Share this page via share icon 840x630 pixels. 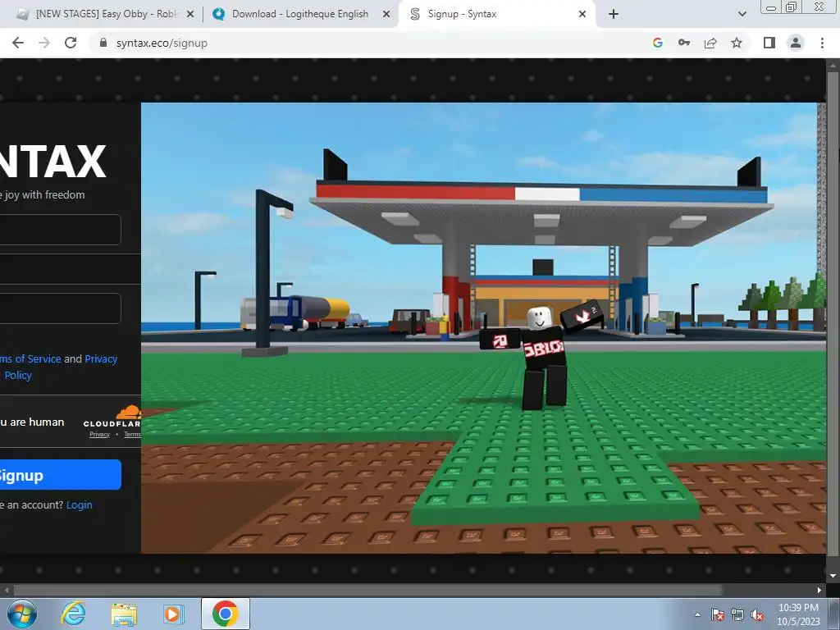click(x=710, y=43)
